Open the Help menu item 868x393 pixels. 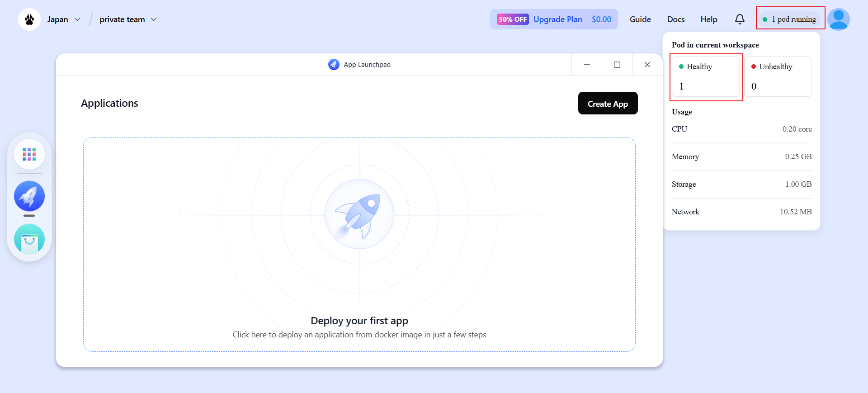pyautogui.click(x=709, y=19)
